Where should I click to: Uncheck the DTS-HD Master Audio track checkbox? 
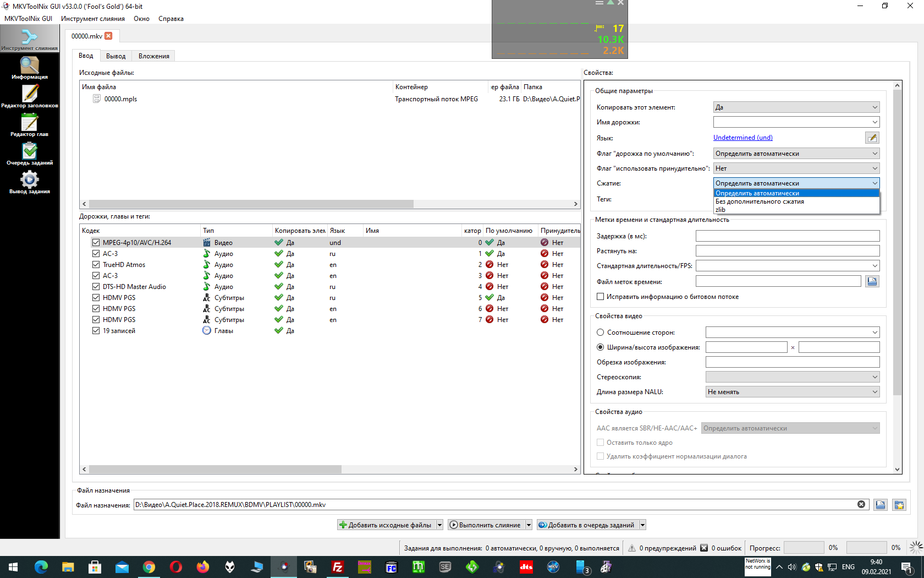(x=96, y=286)
